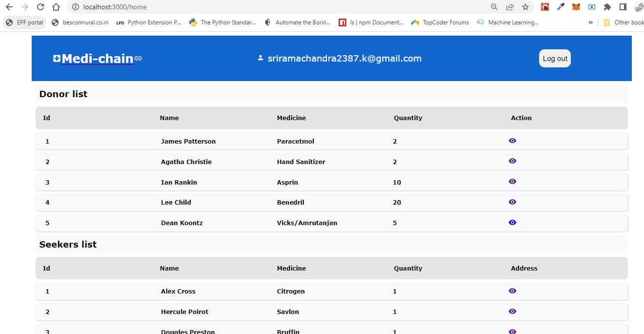Click the Hercule Poirot seeker name

[x=184, y=312]
